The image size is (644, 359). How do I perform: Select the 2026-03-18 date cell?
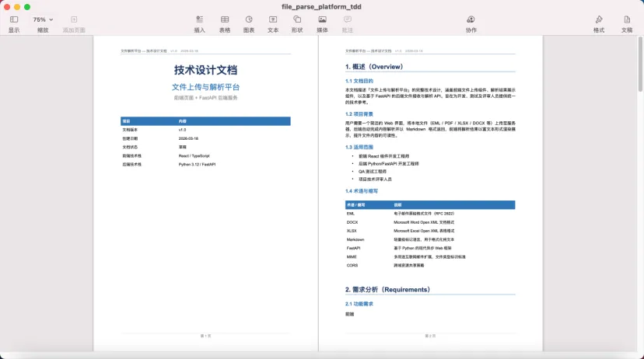pyautogui.click(x=188, y=138)
